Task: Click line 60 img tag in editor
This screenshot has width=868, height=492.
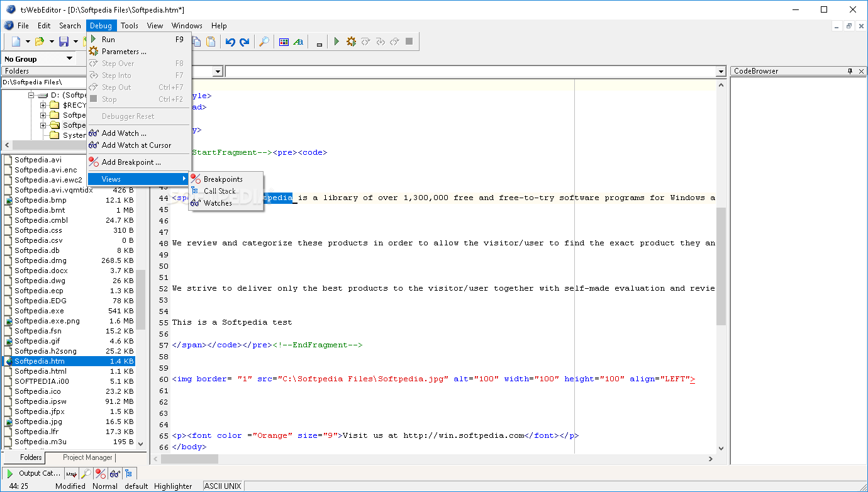Action: tap(433, 379)
